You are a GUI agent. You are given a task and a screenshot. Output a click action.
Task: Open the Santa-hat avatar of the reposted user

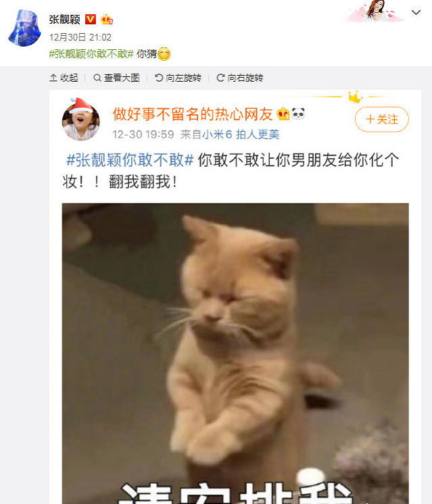80,120
